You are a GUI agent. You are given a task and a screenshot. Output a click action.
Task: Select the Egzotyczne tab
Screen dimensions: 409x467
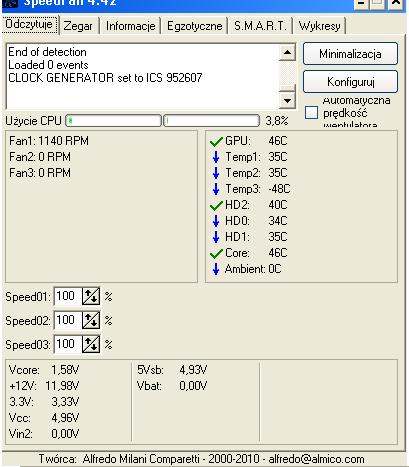(195, 26)
